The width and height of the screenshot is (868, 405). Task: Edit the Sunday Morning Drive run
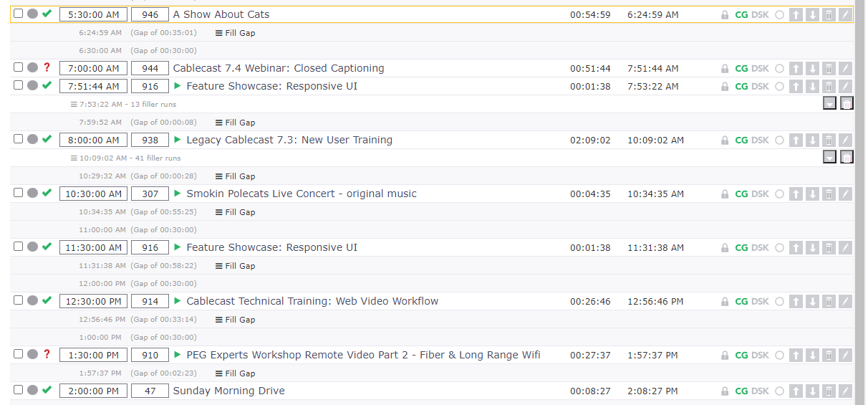click(x=845, y=391)
